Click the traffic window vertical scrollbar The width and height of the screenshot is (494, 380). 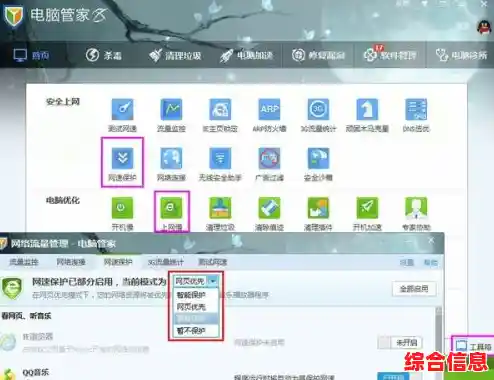[439, 343]
